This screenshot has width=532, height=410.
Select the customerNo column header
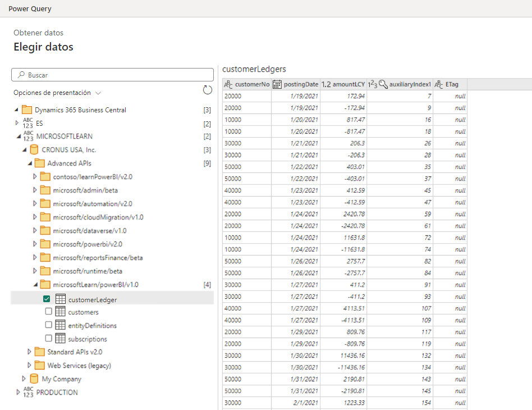(247, 84)
